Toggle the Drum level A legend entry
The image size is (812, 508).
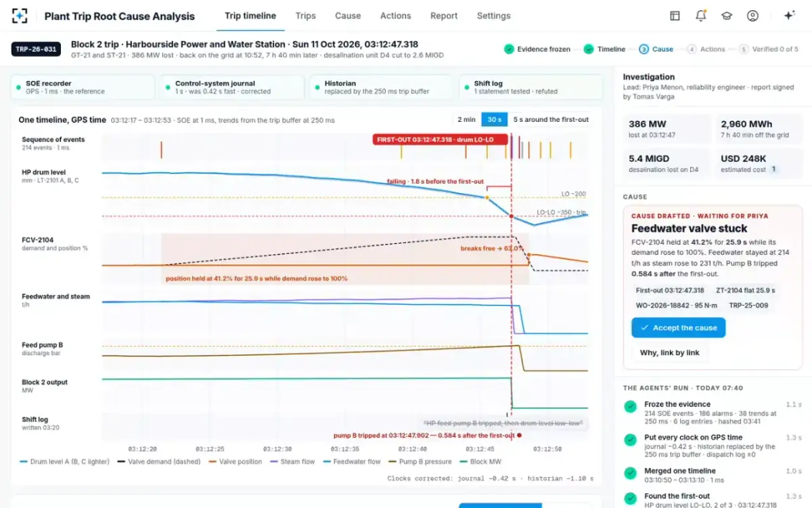click(64, 461)
